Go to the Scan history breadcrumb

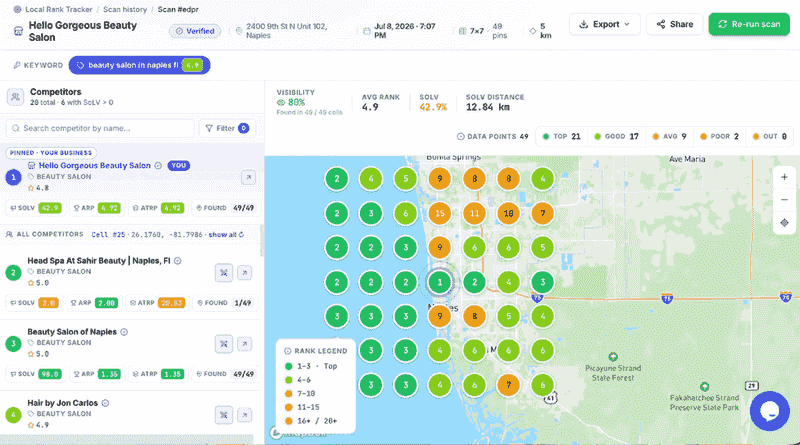point(125,9)
